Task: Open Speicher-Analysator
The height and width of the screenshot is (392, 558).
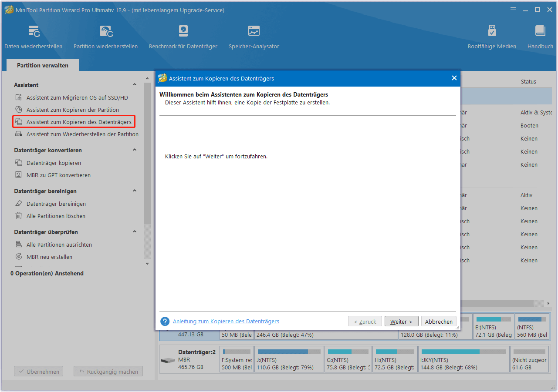Action: (x=254, y=37)
